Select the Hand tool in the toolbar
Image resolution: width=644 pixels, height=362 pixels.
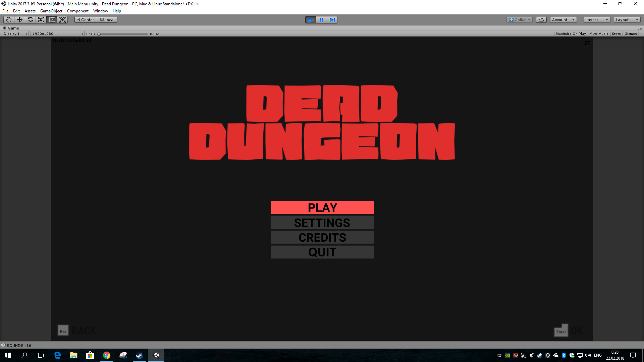pyautogui.click(x=9, y=20)
